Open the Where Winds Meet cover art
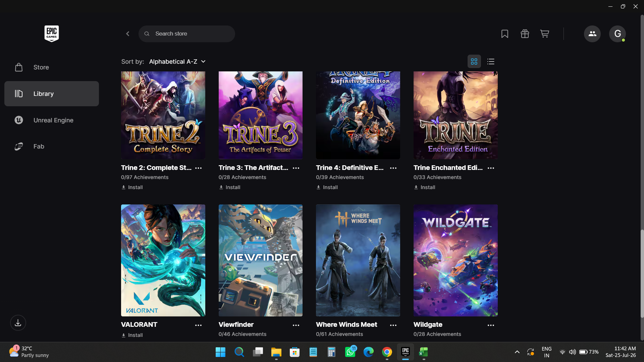Image resolution: width=644 pixels, height=362 pixels. (x=358, y=260)
